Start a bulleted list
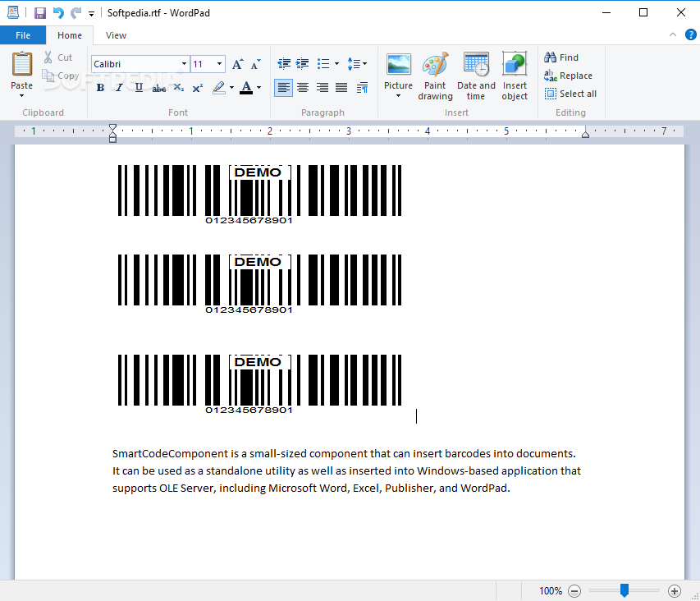The width and height of the screenshot is (700, 601). pyautogui.click(x=323, y=64)
